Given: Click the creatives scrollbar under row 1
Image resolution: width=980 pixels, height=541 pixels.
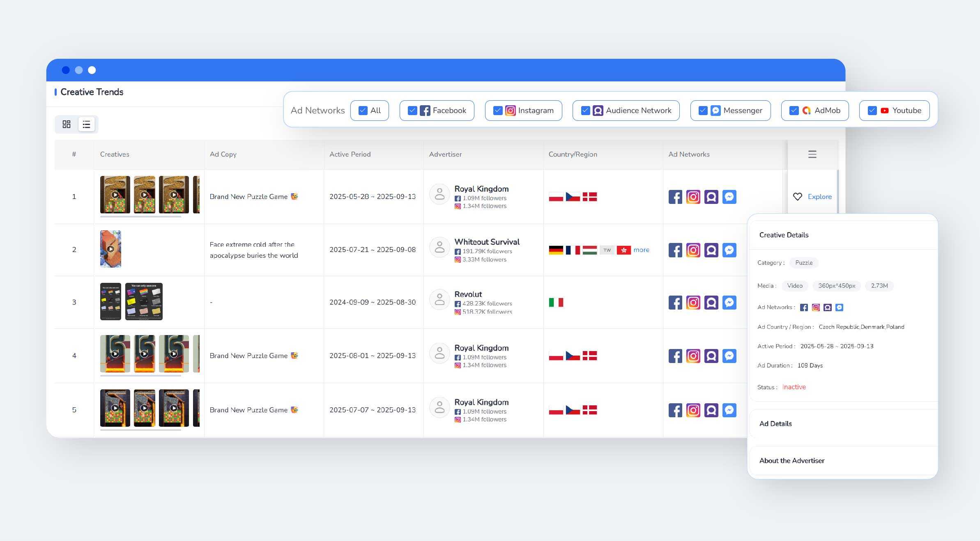Looking at the screenshot, I should pyautogui.click(x=140, y=217).
